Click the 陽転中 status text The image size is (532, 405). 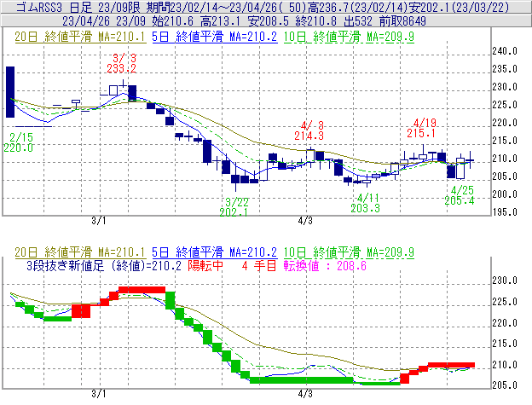205,266
